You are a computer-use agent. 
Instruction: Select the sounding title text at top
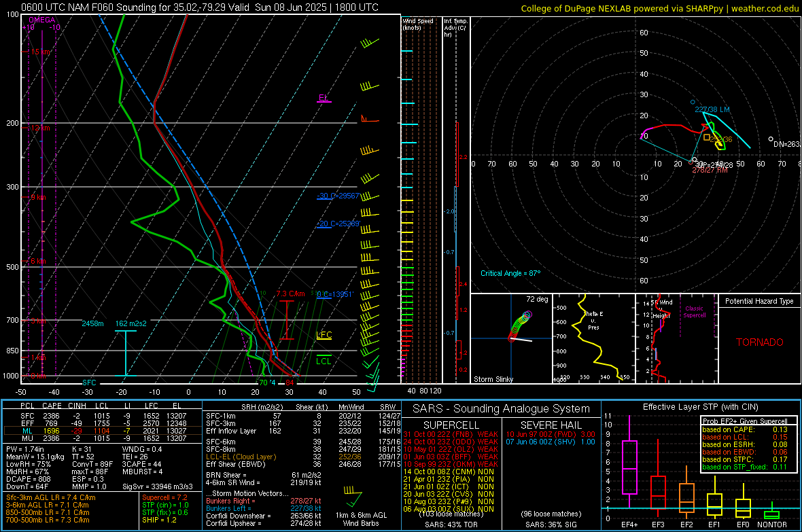199,7
